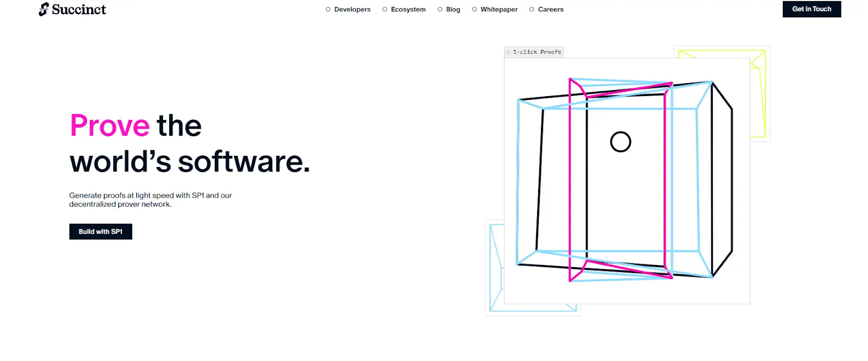The image size is (868, 361).
Task: Click the Build with SP1 button
Action: [100, 232]
